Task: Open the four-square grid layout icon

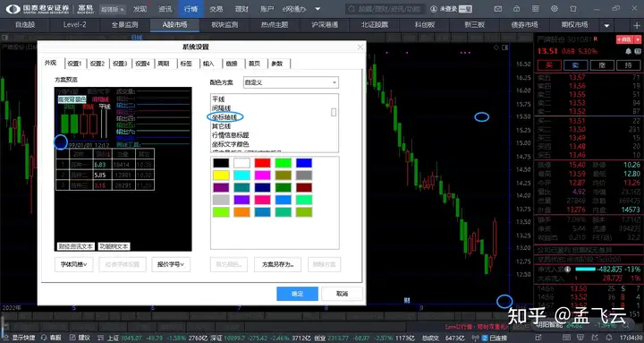Action: pyautogui.click(x=536, y=9)
